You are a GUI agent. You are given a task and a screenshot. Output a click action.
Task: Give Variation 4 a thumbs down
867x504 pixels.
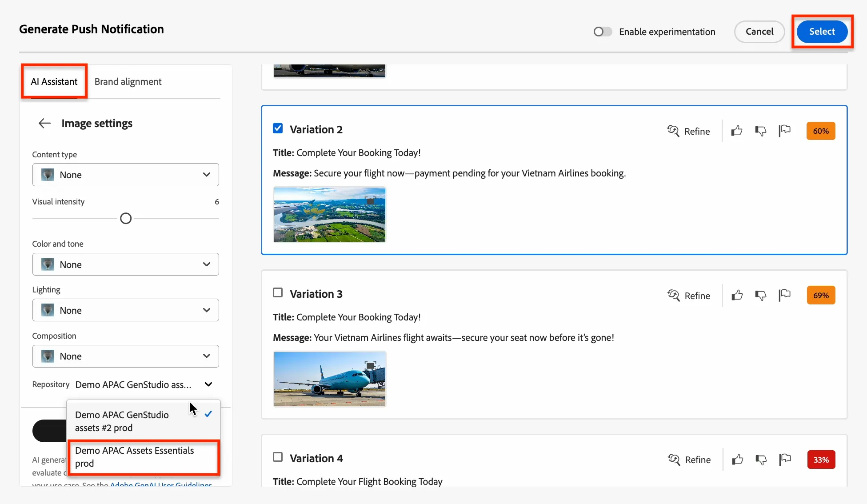761,460
